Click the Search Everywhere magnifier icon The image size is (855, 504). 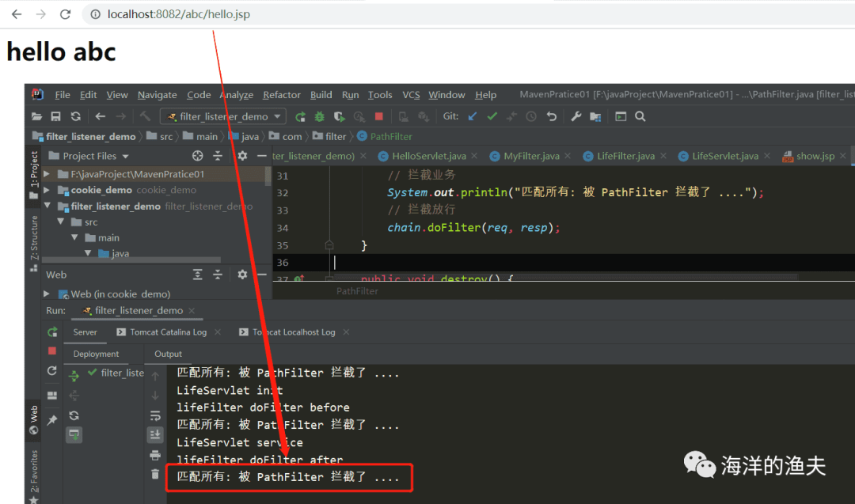(640, 116)
